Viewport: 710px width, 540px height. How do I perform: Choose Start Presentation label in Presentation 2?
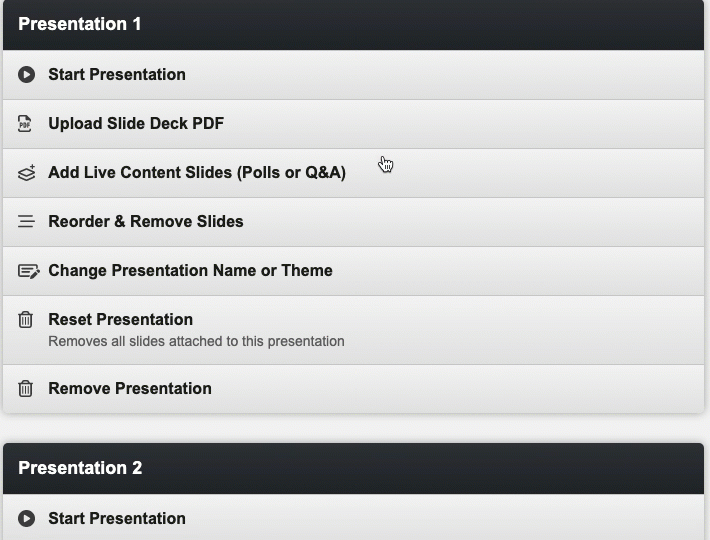(117, 519)
